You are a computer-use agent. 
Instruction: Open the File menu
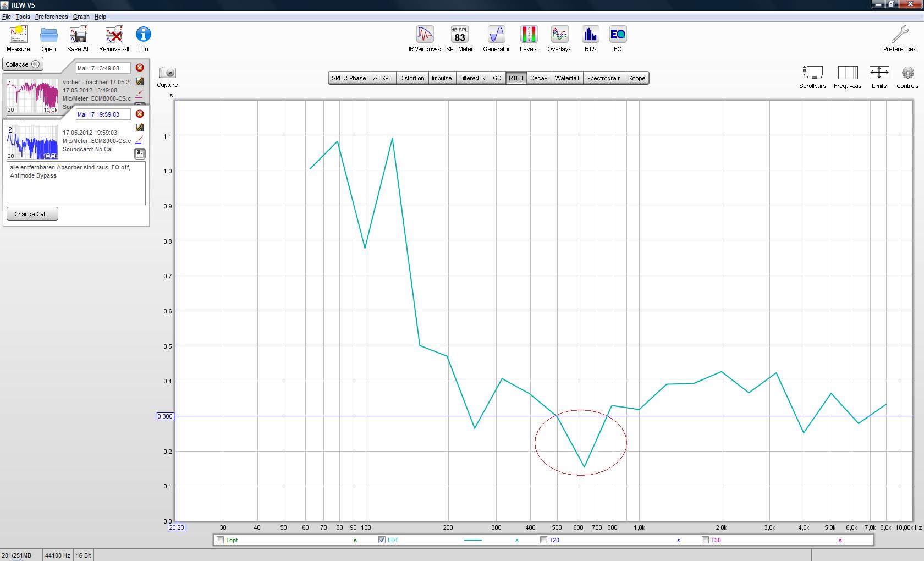pyautogui.click(x=7, y=16)
